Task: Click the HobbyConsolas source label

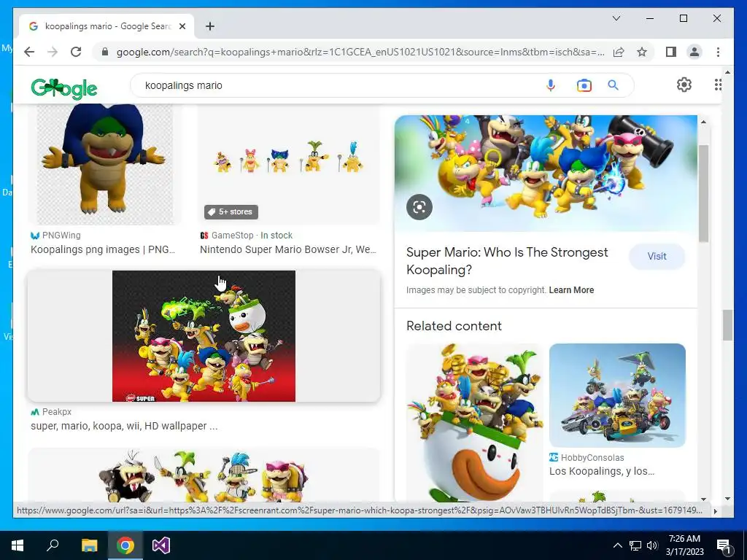Action: coord(592,458)
